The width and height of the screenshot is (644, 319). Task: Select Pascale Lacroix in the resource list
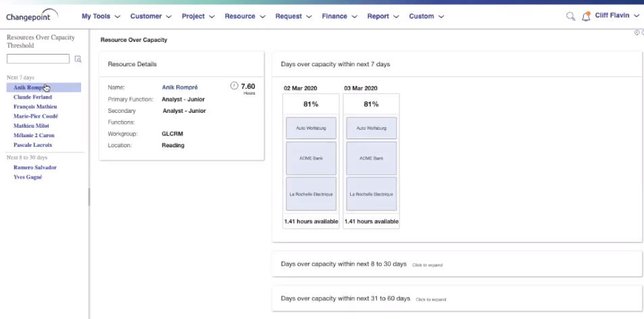tap(33, 145)
